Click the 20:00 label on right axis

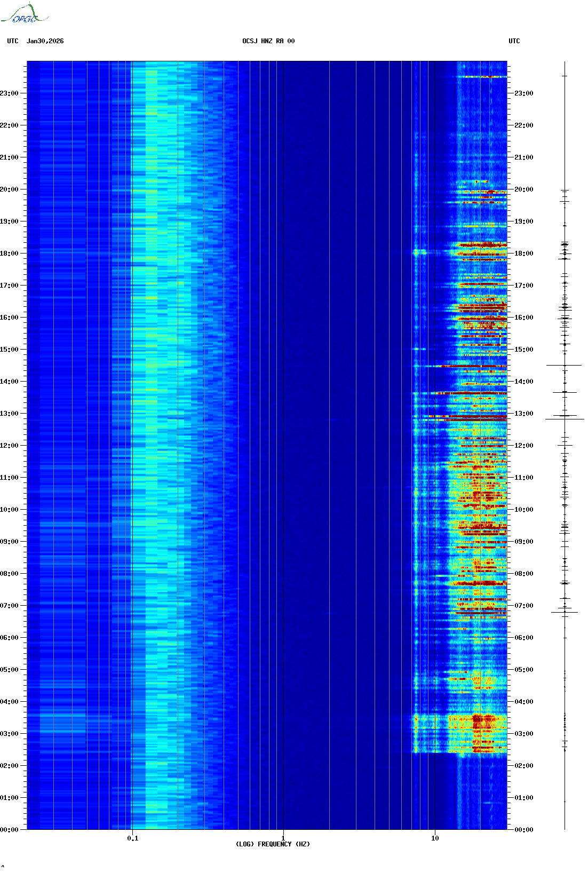coord(523,189)
